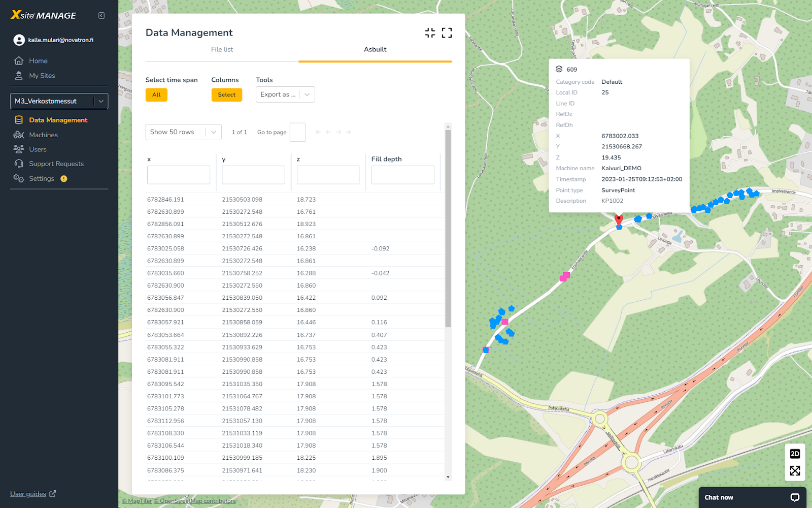The width and height of the screenshot is (812, 508).
Task: Toggle the 2D map view button
Action: coord(795,454)
